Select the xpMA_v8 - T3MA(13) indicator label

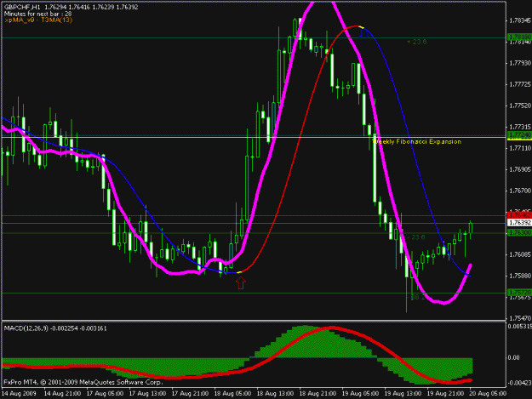(38, 20)
